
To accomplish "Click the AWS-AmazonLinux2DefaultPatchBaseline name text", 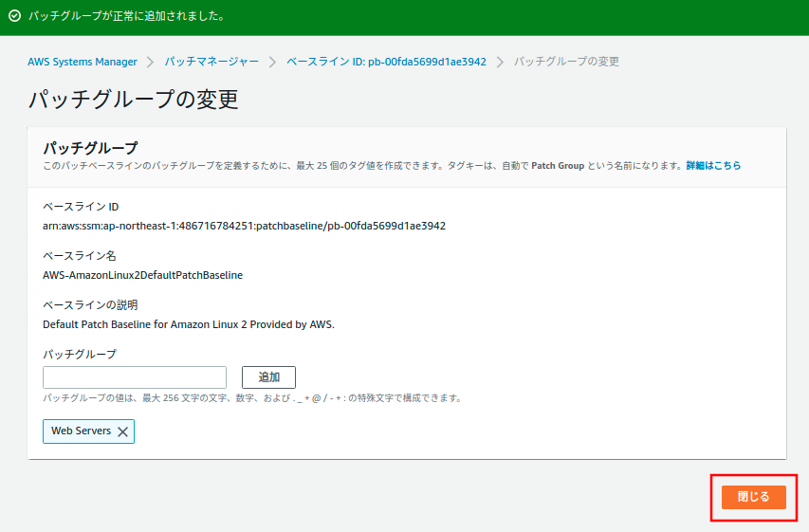I will (x=142, y=275).
